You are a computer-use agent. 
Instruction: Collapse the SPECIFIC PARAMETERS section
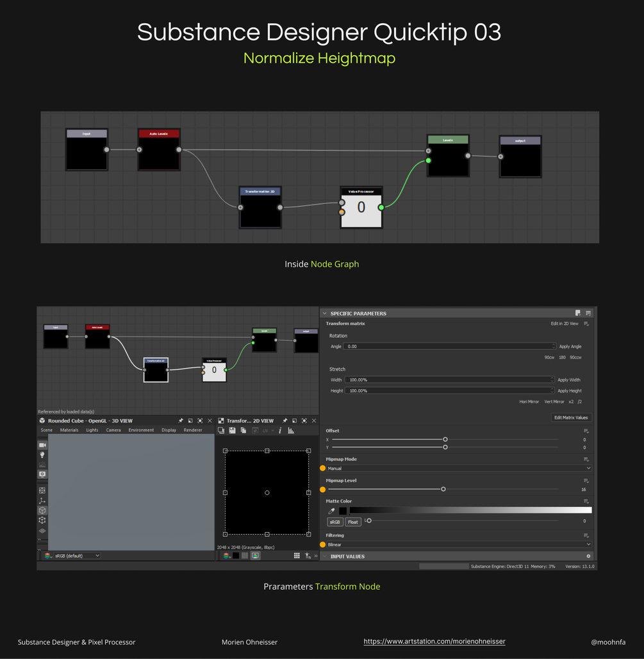coord(324,313)
